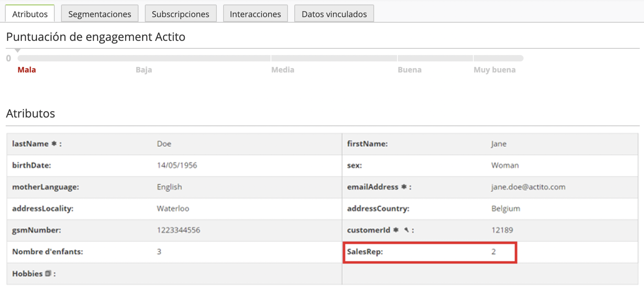644x290 pixels.
Task: Click the sex attribute label
Action: [x=355, y=165]
